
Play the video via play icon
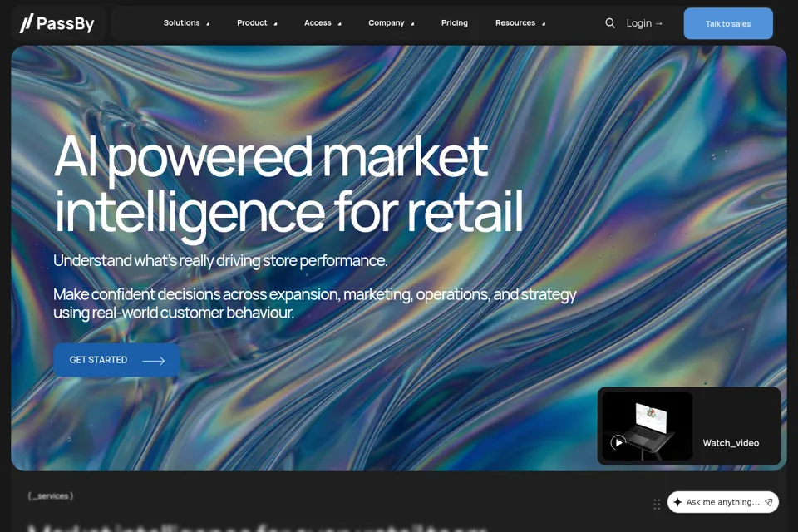click(618, 442)
